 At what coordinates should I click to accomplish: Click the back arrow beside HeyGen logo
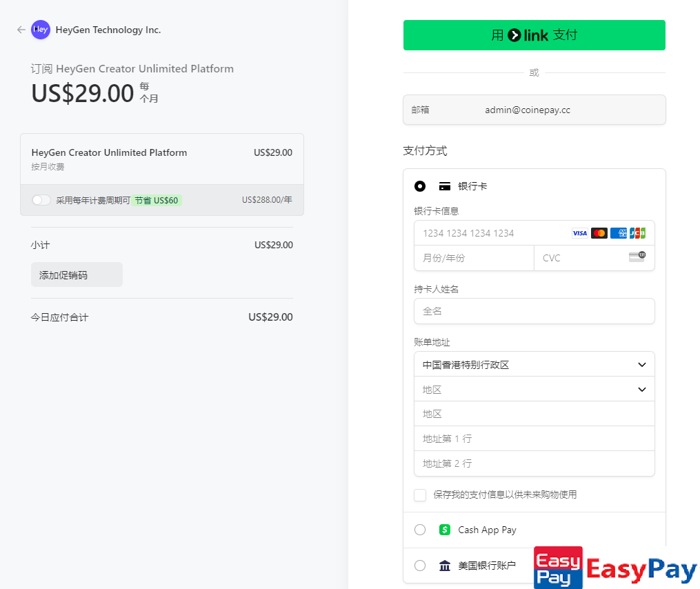tap(21, 30)
